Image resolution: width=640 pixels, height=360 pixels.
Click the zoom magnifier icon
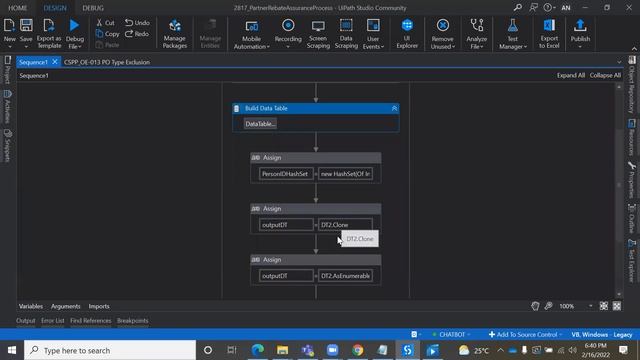click(x=549, y=306)
